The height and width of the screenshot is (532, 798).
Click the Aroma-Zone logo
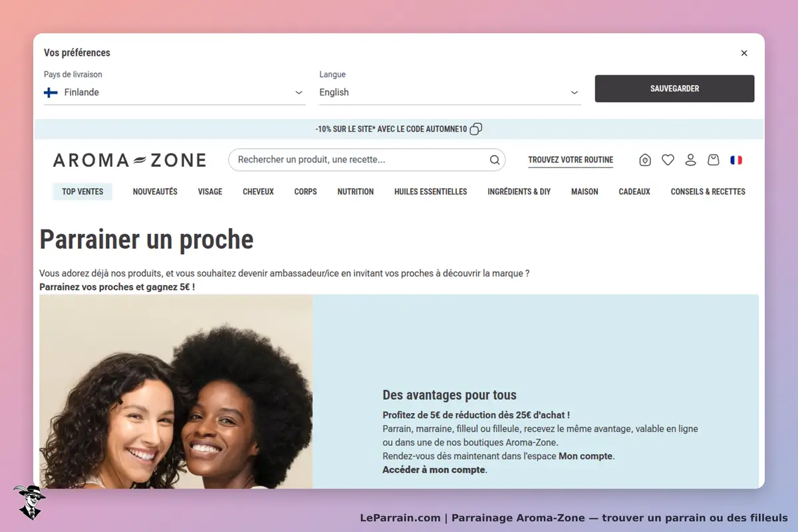click(x=130, y=160)
